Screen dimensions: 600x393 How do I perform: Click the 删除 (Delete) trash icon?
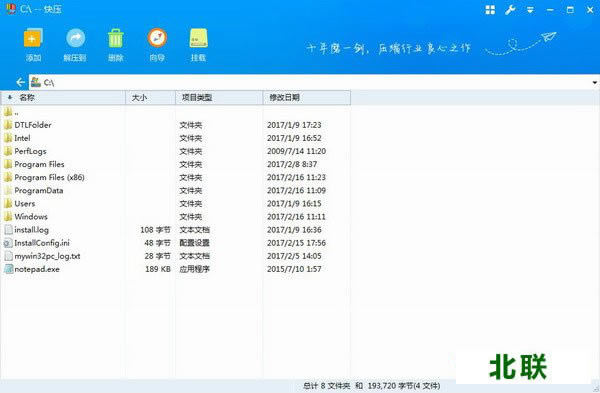[116, 38]
